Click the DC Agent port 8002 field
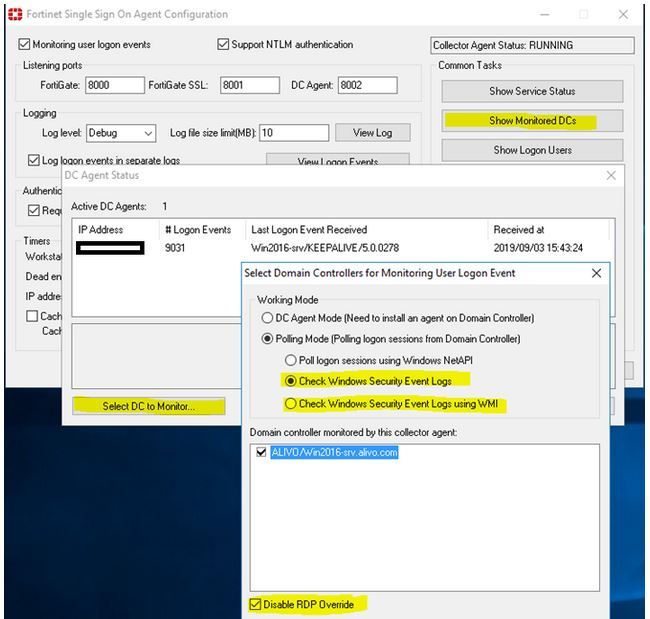The width and height of the screenshot is (650, 619). [368, 85]
